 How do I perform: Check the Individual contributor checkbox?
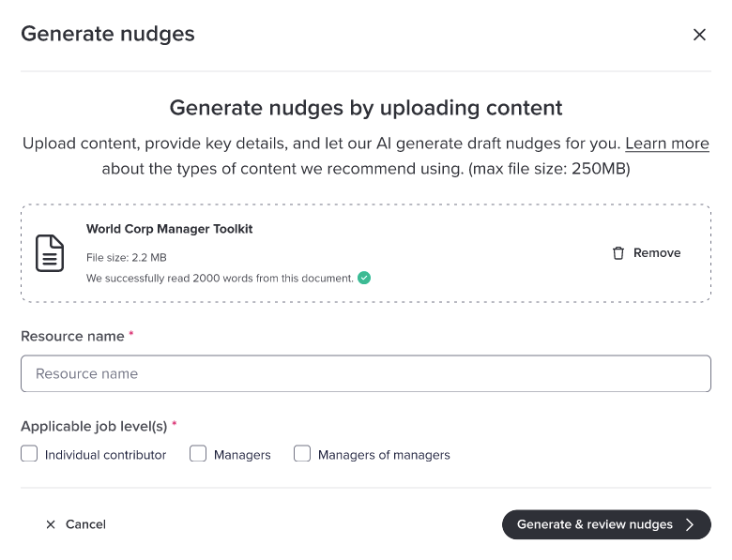point(29,454)
